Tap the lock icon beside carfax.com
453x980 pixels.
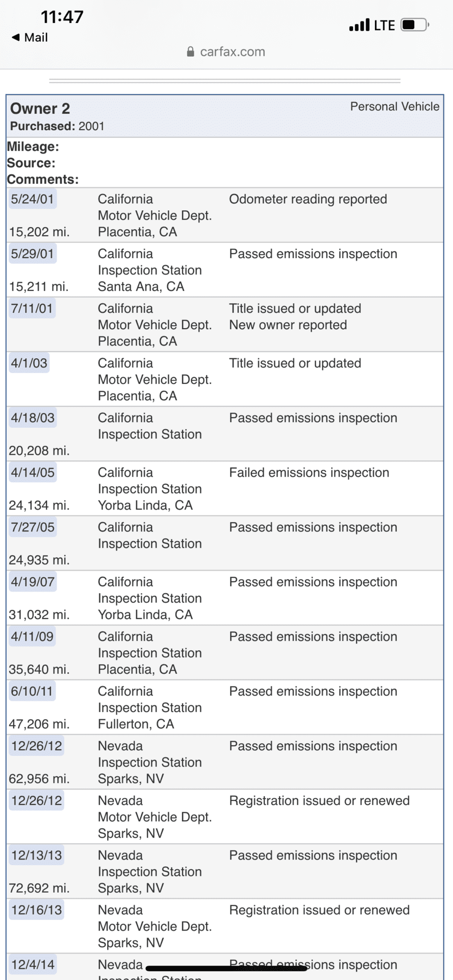coord(190,52)
